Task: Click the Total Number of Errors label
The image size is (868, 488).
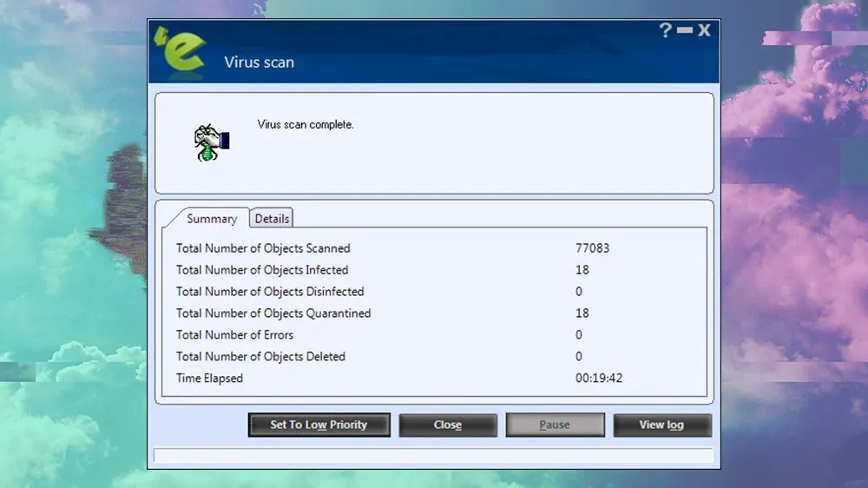Action: click(x=234, y=335)
